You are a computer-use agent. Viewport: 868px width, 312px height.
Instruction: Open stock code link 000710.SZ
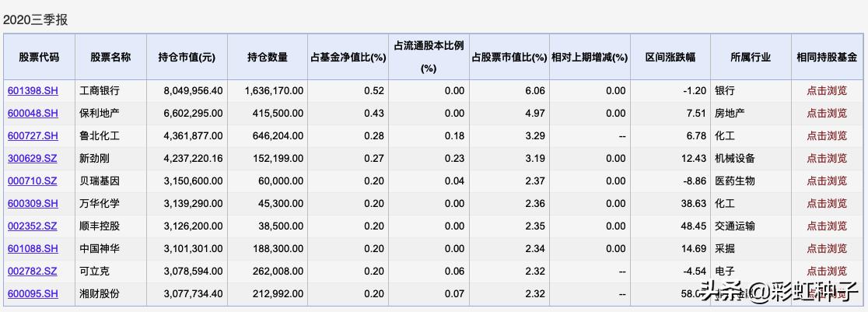coord(33,181)
